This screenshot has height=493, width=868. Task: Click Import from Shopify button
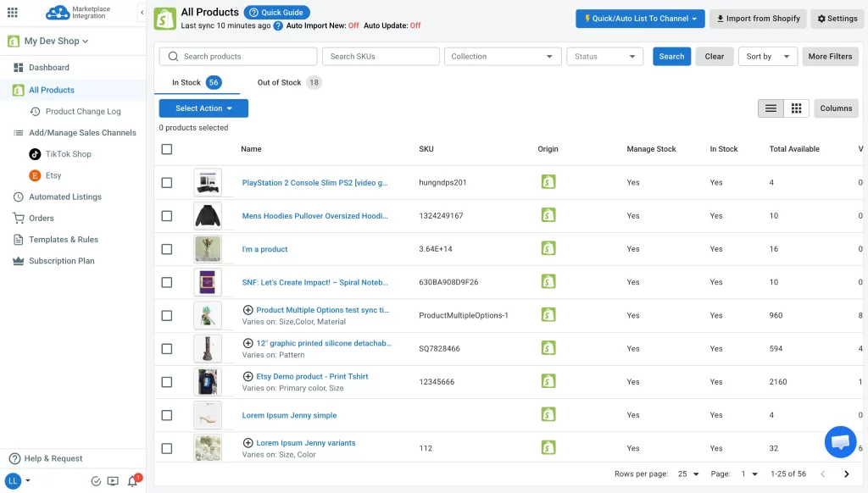point(758,19)
